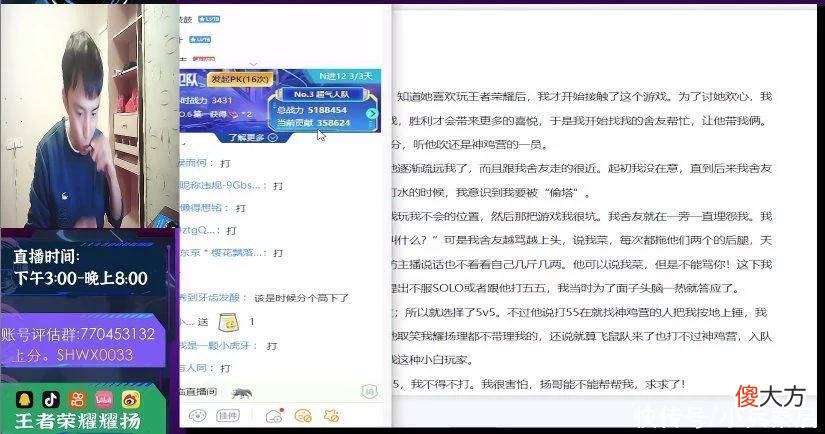Click the username 我是一颗小虎牙
The width and height of the screenshot is (825, 434).
[214, 346]
